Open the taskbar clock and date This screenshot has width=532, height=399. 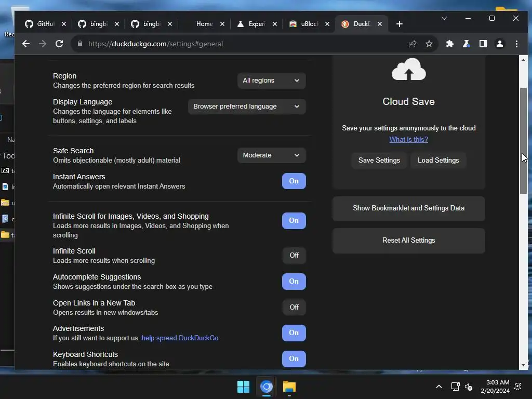[x=495, y=387]
